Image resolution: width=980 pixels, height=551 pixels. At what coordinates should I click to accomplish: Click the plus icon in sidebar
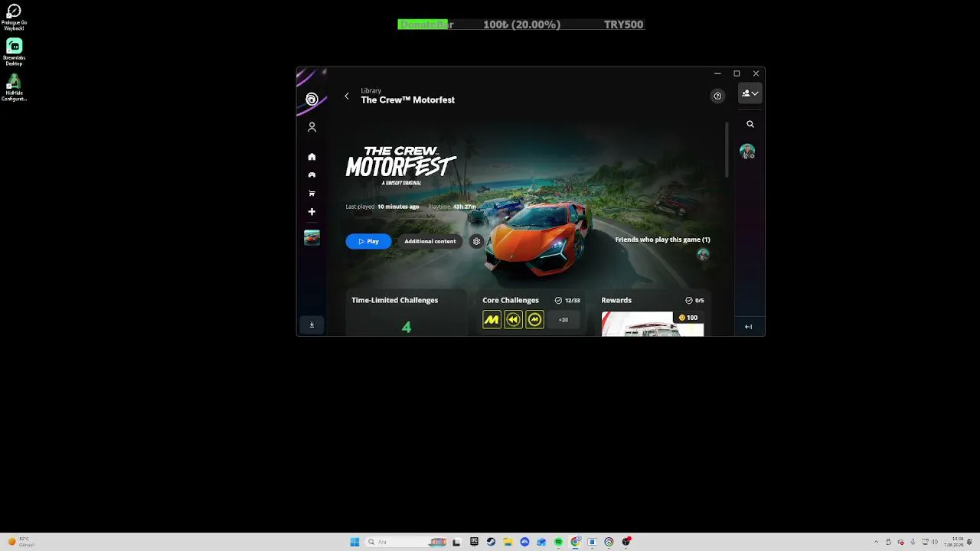pyautogui.click(x=312, y=212)
